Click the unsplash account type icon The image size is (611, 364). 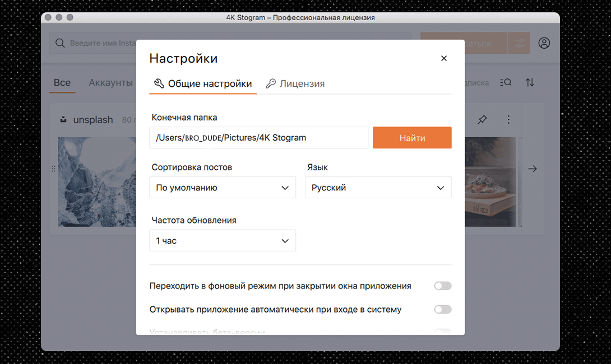pos(63,119)
